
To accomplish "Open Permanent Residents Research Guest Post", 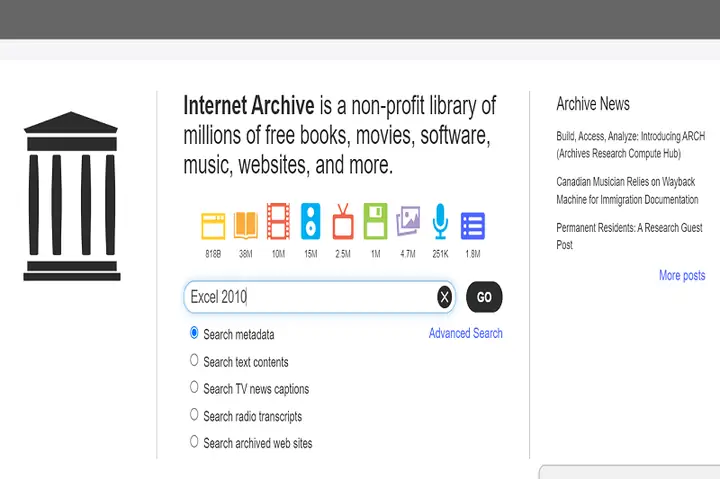I will (629, 236).
